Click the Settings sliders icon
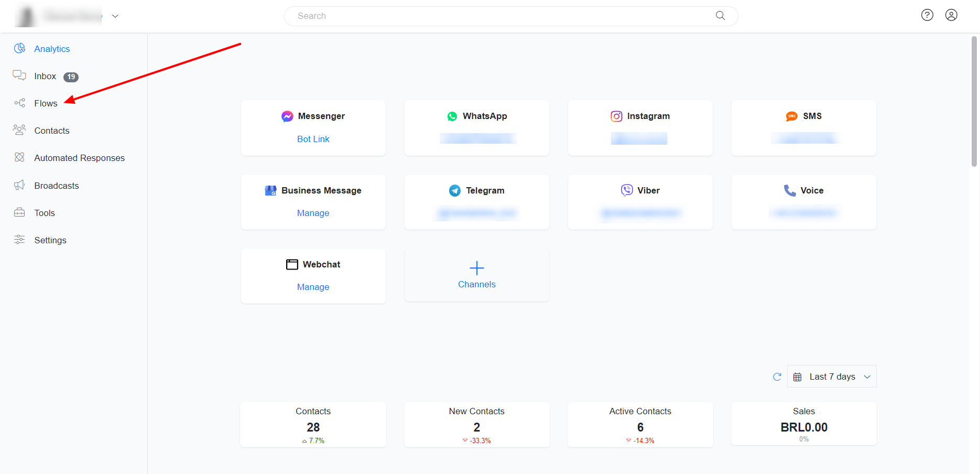The height and width of the screenshot is (474, 980). tap(19, 240)
